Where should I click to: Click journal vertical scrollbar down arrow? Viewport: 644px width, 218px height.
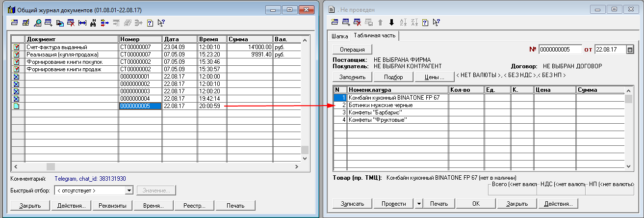click(305, 159)
